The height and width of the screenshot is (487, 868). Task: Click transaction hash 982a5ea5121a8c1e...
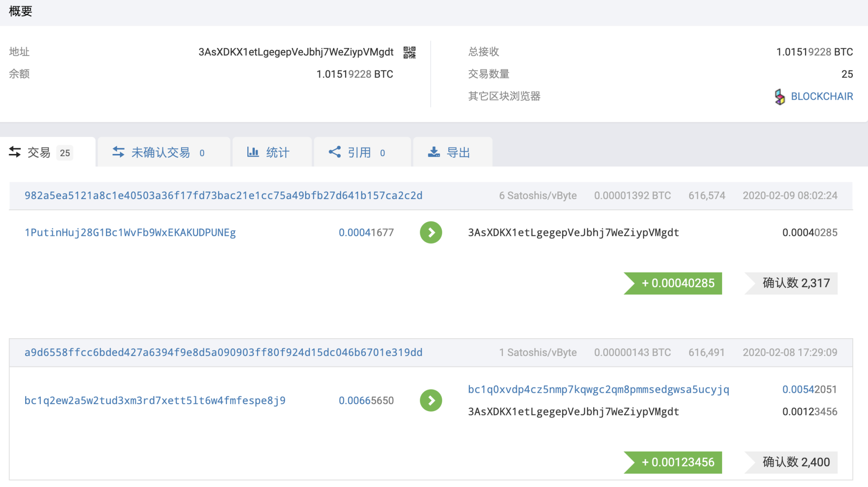tap(223, 196)
